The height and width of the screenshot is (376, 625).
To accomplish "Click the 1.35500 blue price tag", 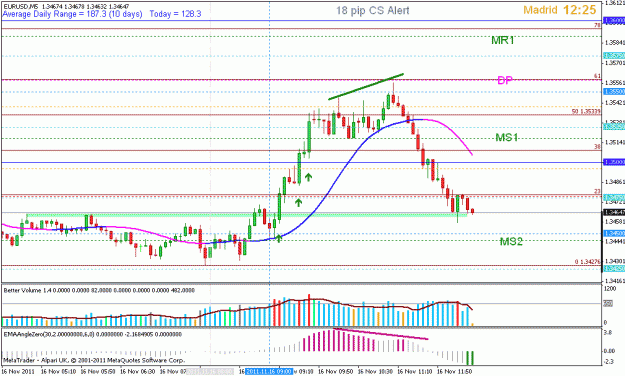I will (x=614, y=92).
